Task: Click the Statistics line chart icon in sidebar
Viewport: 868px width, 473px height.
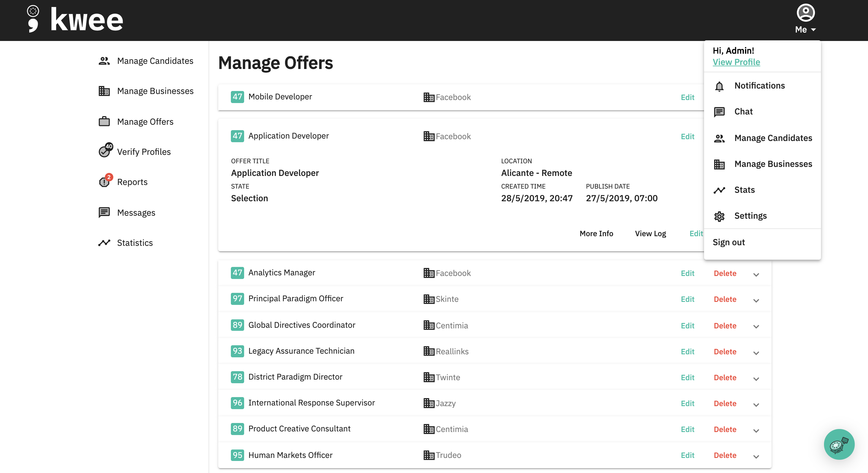Action: coord(104,243)
